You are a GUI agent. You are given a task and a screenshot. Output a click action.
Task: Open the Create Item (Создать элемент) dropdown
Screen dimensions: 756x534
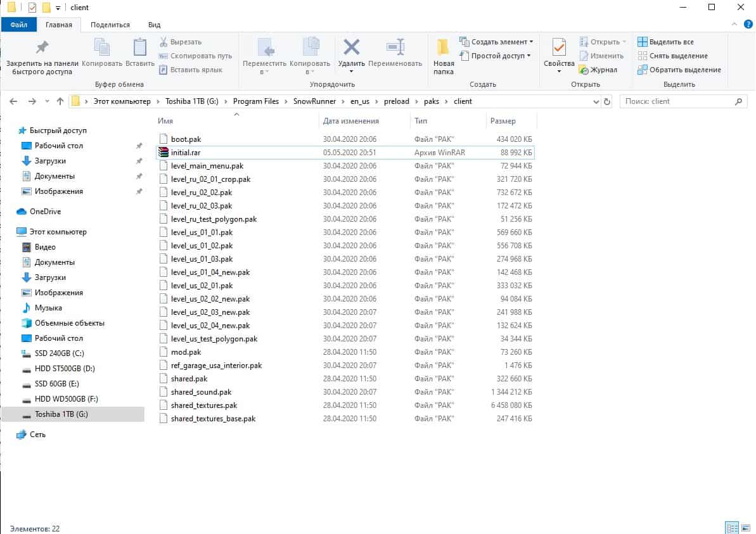click(x=497, y=42)
